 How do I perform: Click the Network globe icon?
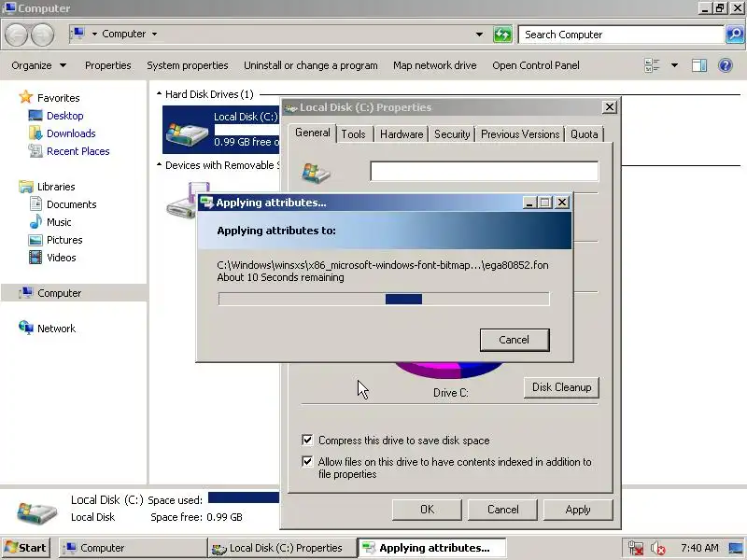(x=26, y=328)
